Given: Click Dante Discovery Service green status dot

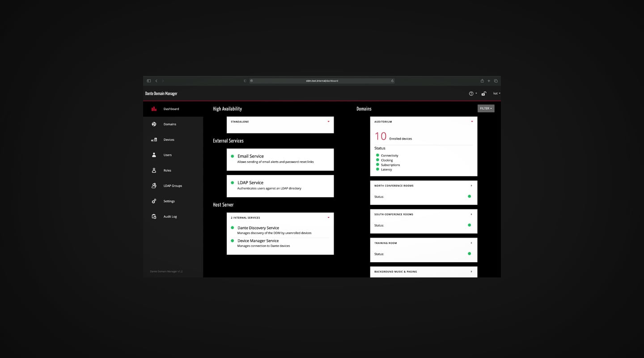Looking at the screenshot, I should [x=233, y=228].
